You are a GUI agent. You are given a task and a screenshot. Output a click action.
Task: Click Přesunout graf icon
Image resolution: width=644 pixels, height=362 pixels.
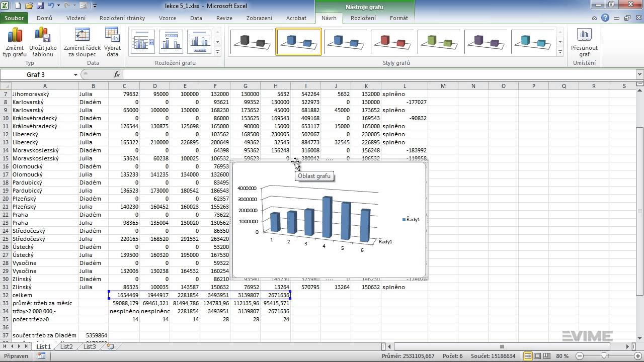(584, 35)
